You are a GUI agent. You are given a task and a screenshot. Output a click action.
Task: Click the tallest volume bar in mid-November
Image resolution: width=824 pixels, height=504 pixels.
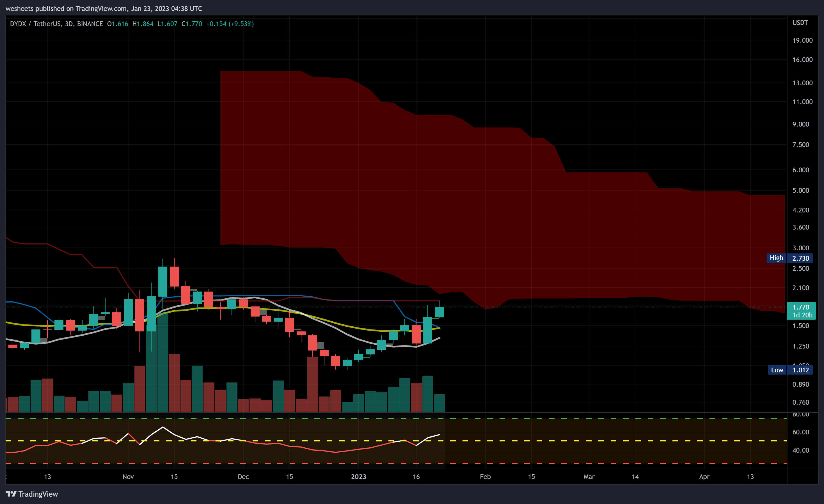tap(162, 362)
